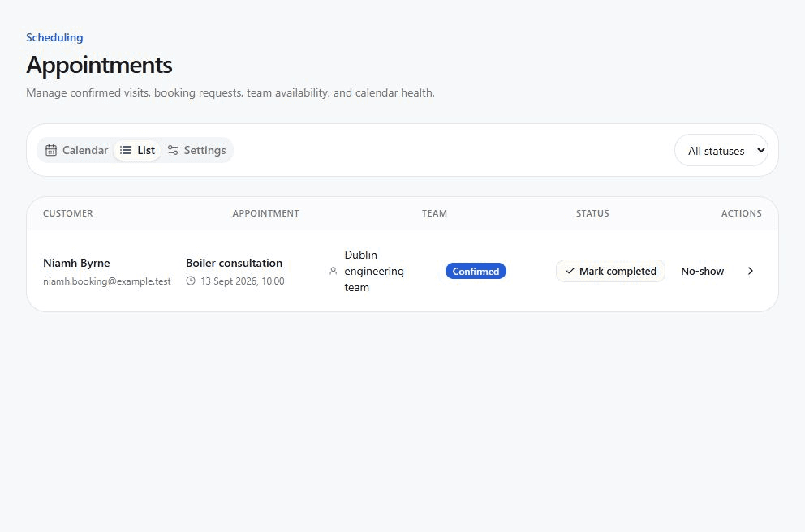The width and height of the screenshot is (805, 532).
Task: Click the ACTIONS column header
Action: [742, 213]
